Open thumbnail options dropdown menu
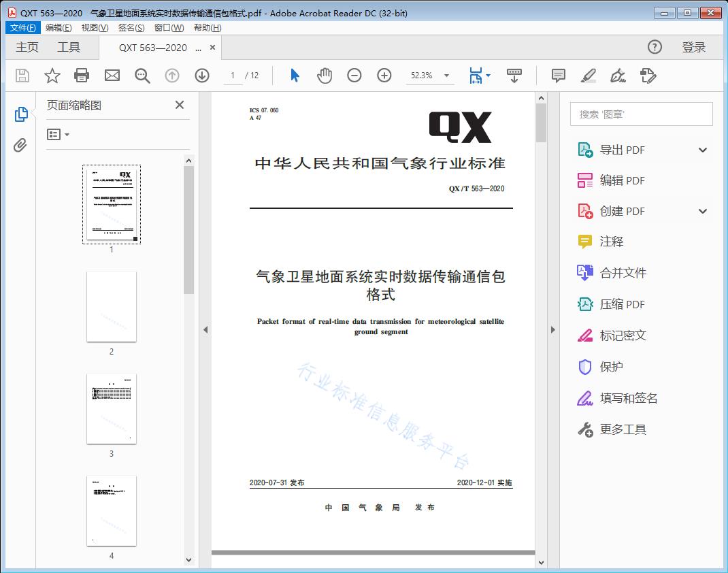Viewport: 728px width, 573px height. pyautogui.click(x=59, y=135)
